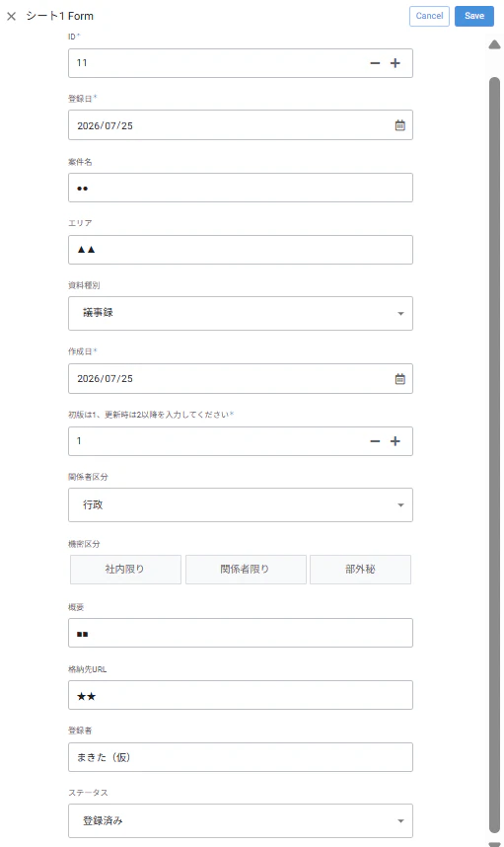504x847 pixels.
Task: Click the 登録日 date field
Action: [240, 125]
